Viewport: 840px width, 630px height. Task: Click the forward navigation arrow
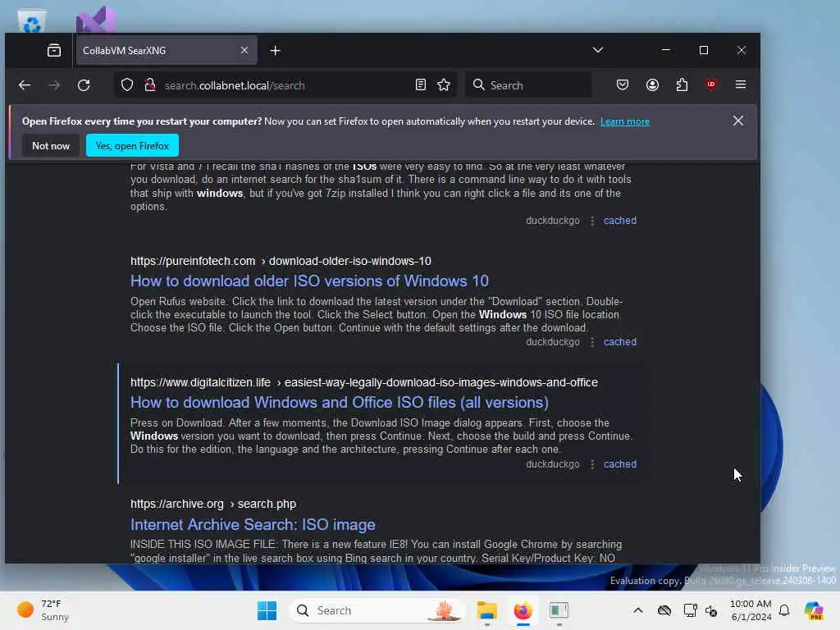click(54, 85)
